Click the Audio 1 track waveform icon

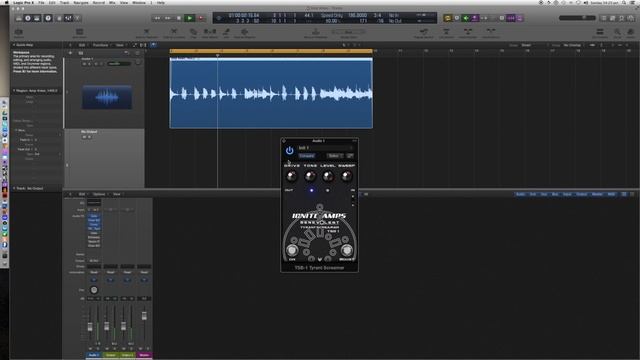[x=107, y=97]
